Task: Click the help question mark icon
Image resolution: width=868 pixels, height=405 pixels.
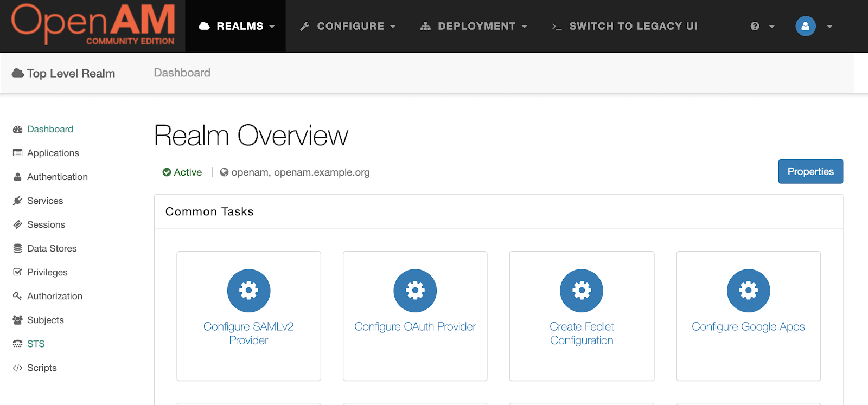Action: point(755,26)
